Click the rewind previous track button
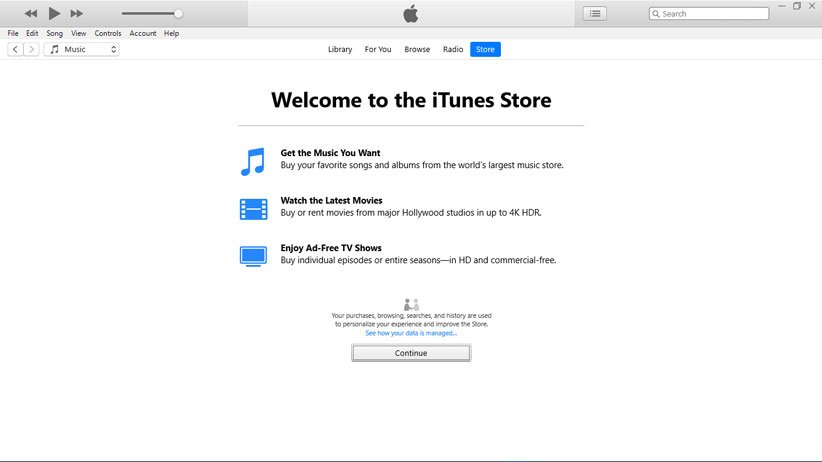Viewport: 822px width, 462px height. tap(30, 14)
